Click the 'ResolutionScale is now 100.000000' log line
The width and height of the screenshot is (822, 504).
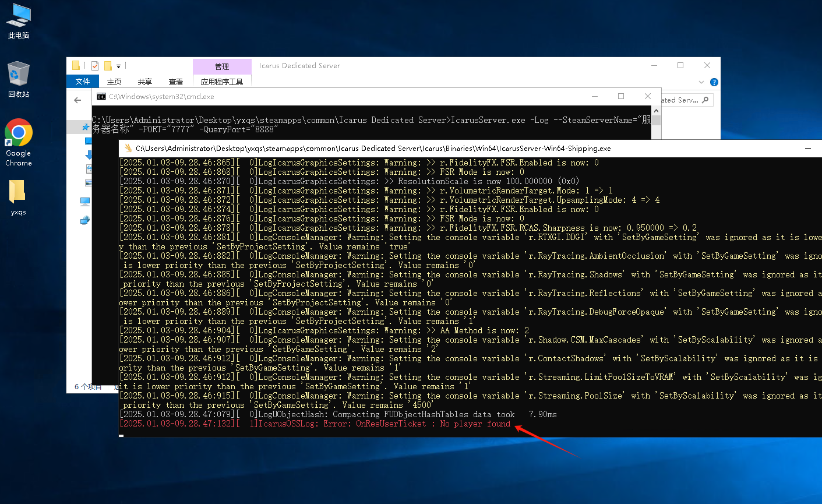(x=349, y=181)
